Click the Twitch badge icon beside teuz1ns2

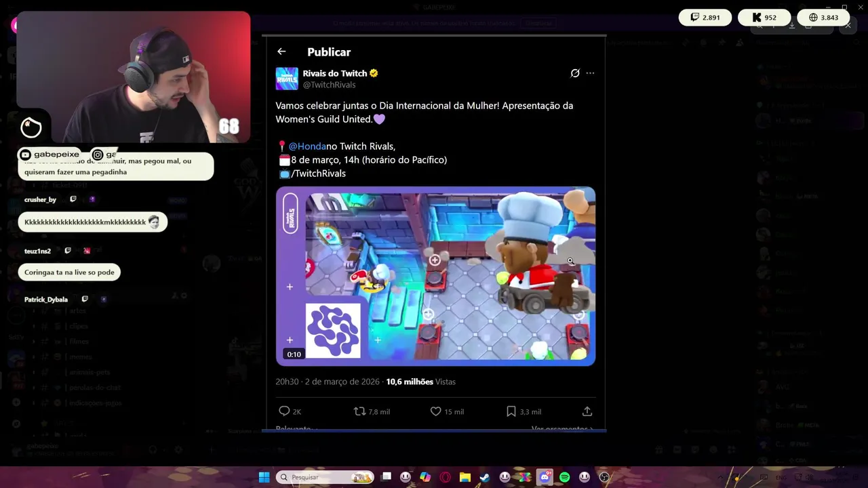pos(68,251)
